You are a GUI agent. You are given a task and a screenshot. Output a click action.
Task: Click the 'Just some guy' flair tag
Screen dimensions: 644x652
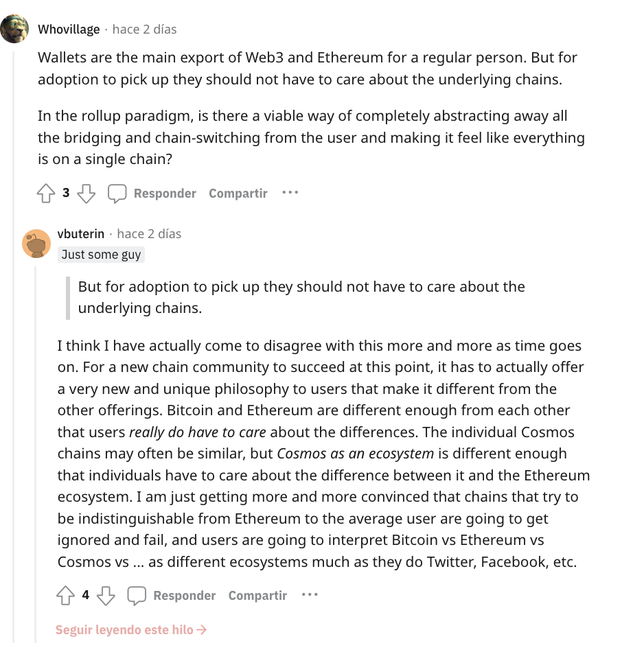coord(101,255)
